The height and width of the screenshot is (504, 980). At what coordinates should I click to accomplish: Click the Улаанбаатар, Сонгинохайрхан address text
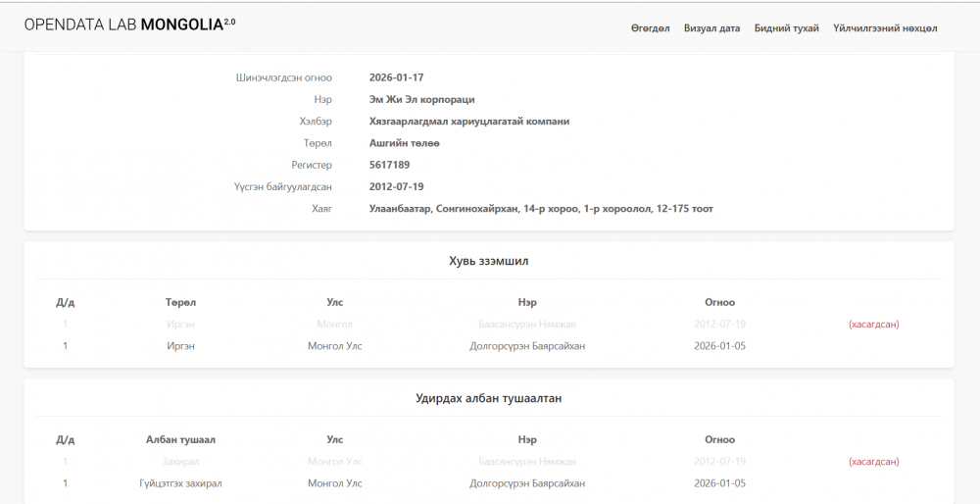pos(540,208)
